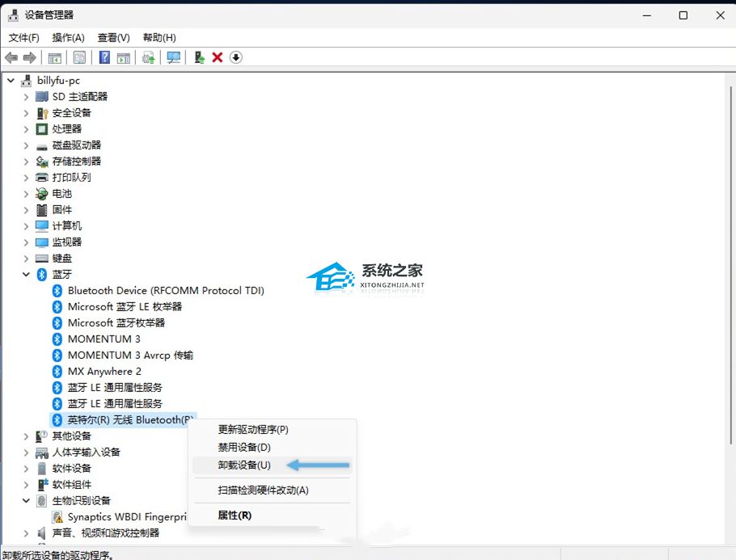Image resolution: width=736 pixels, height=560 pixels.
Task: Click the 键盘 keyboard icon
Action: (42, 259)
